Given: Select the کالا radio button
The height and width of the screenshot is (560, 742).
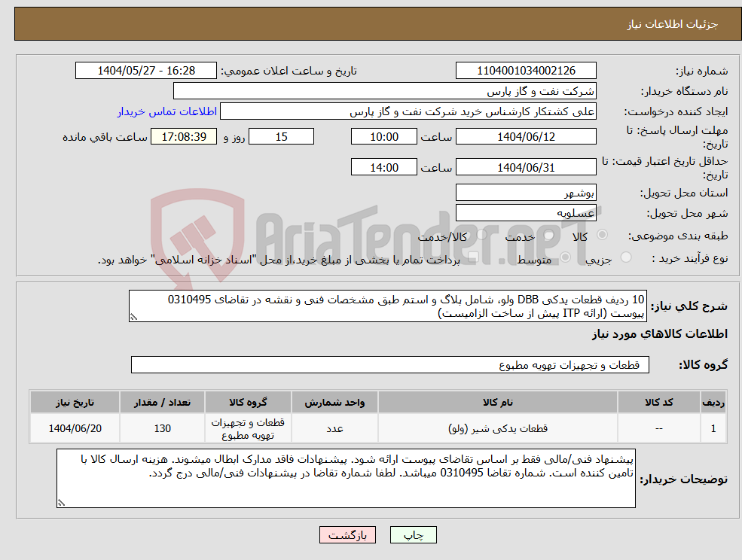Looking at the screenshot, I should point(603,235).
